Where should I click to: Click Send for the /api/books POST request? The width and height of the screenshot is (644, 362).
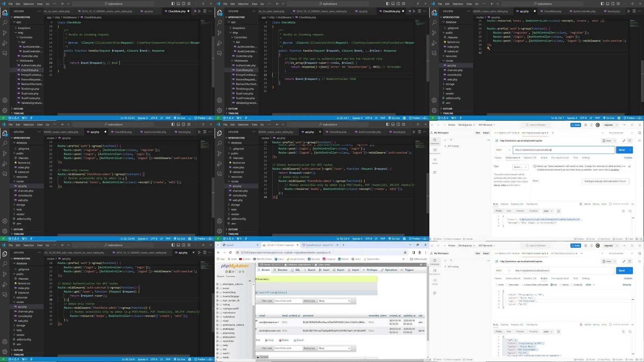coord(621,271)
